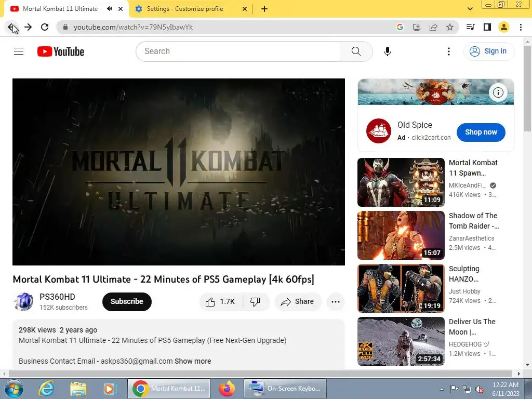Open the Mortal Kombat 11 Spawn video title
The height and width of the screenshot is (399, 532).
[473, 168]
